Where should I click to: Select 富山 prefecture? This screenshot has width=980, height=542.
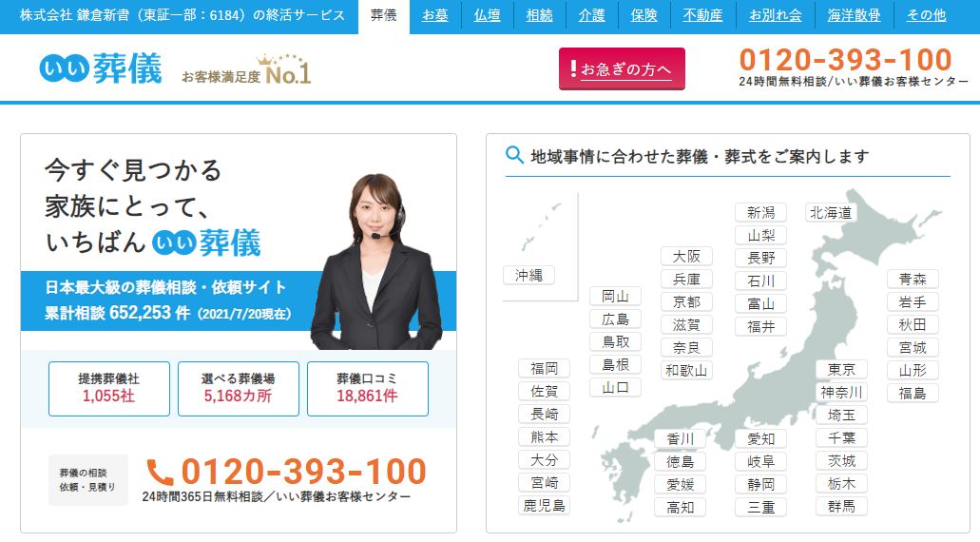[x=760, y=304]
